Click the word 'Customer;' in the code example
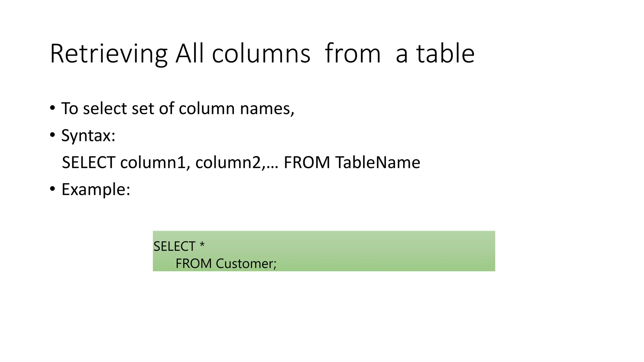 [246, 263]
